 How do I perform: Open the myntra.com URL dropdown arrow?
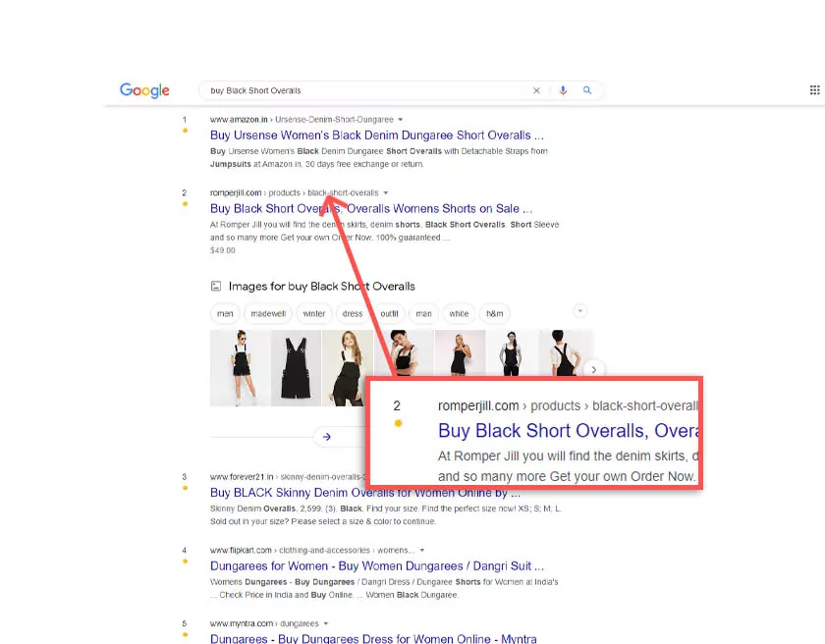click(x=326, y=623)
